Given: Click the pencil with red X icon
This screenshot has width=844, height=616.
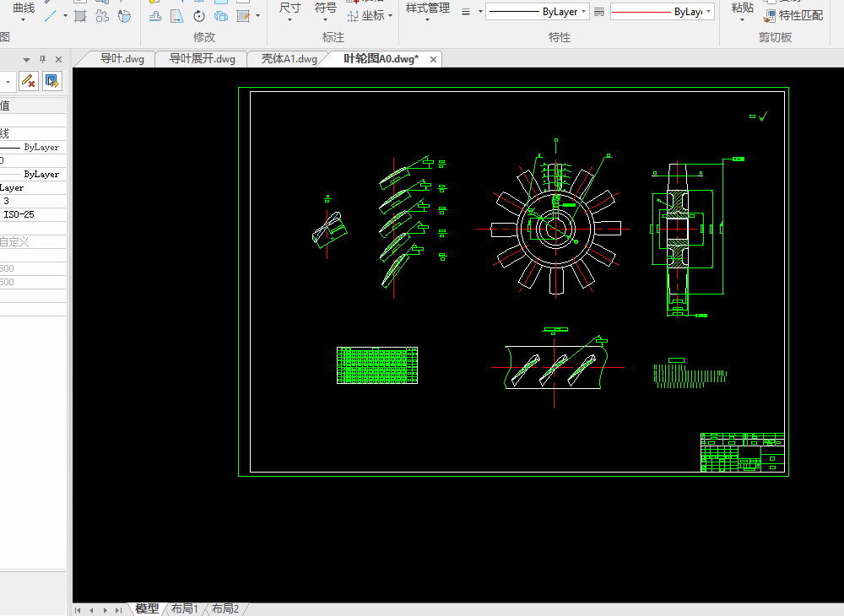Looking at the screenshot, I should coord(29,81).
